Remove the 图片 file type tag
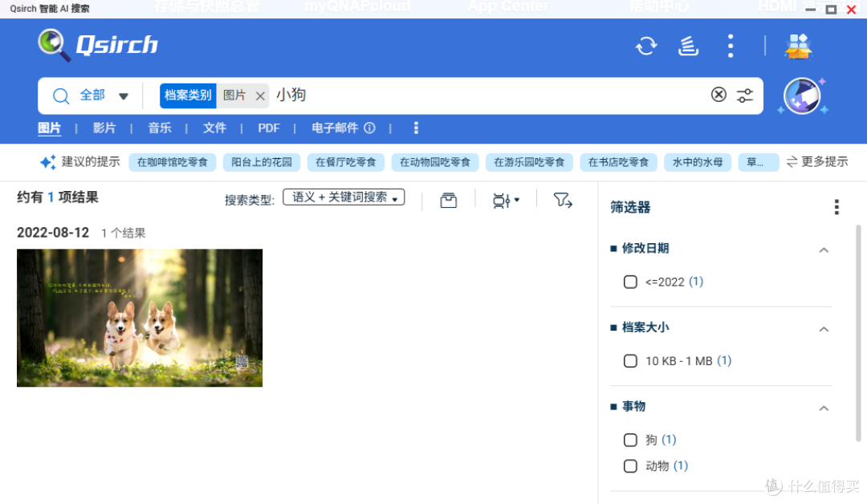This screenshot has height=504, width=867. tap(260, 96)
